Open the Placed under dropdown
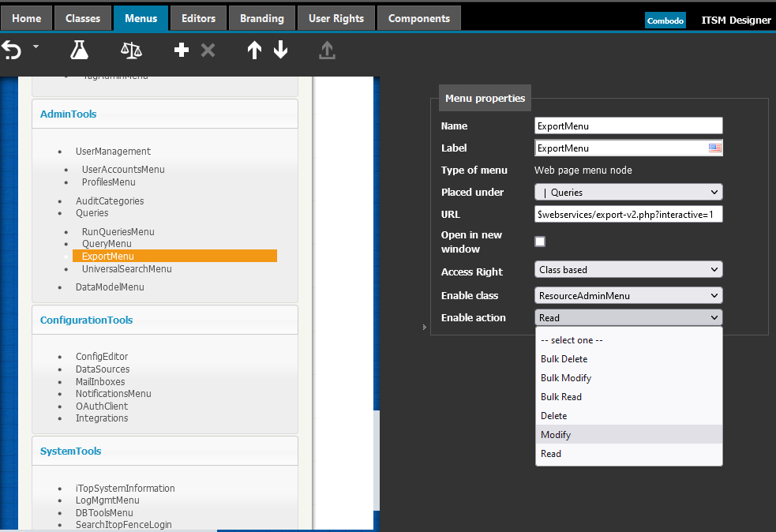776x532 pixels. (628, 192)
